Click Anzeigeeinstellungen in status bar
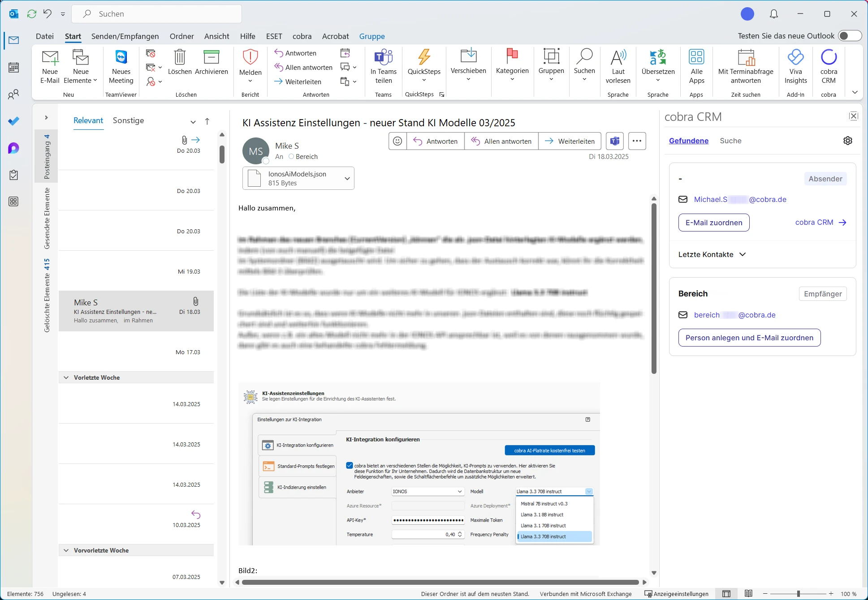The height and width of the screenshot is (600, 868). click(676, 594)
